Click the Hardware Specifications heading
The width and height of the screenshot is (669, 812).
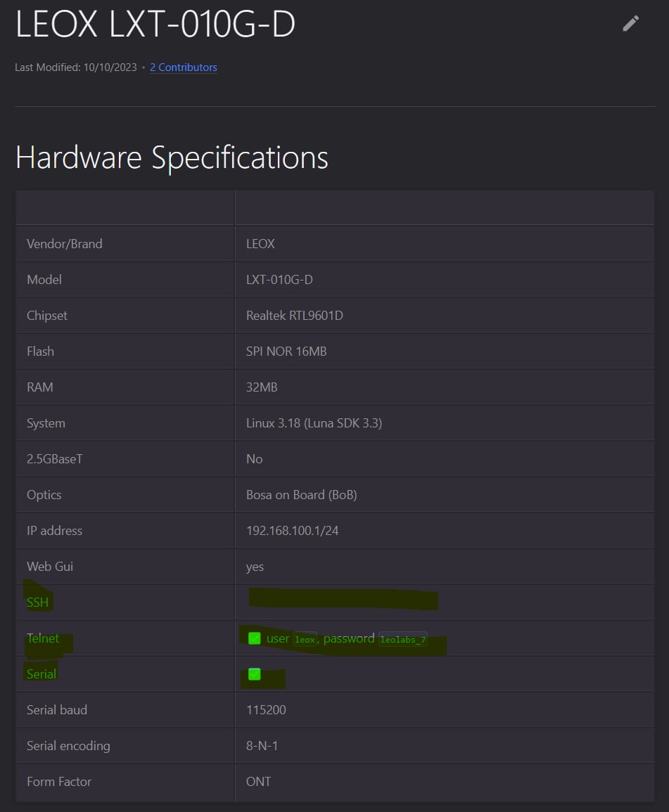point(172,157)
